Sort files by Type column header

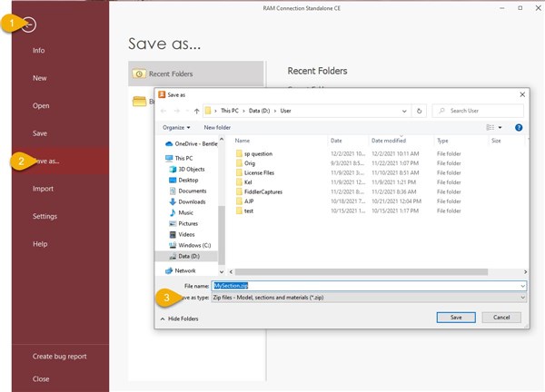pos(442,141)
